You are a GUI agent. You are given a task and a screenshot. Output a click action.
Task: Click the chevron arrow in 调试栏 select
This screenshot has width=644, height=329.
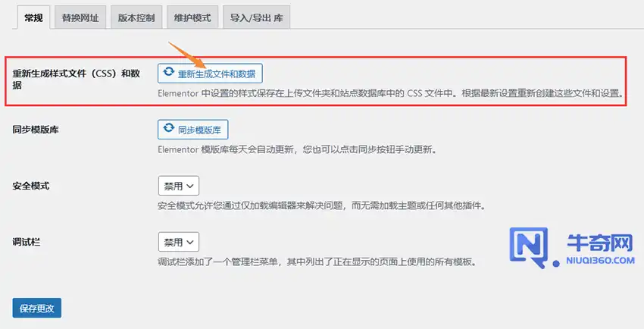[x=189, y=243]
